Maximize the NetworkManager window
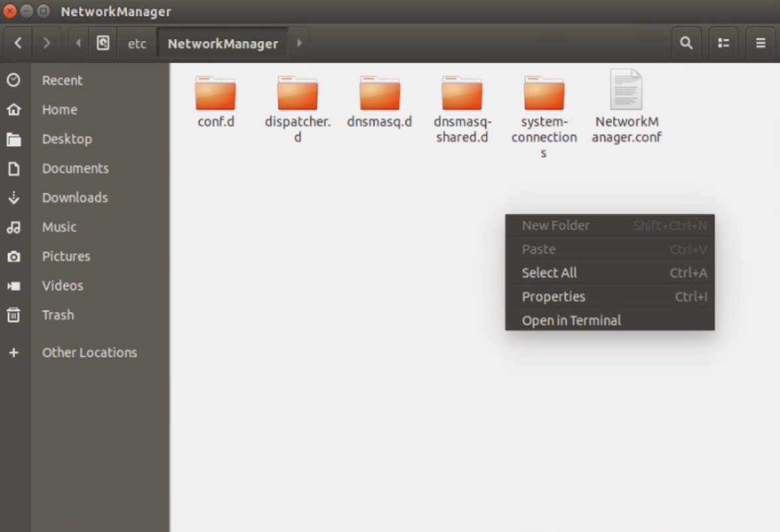The image size is (780, 532). point(44,11)
